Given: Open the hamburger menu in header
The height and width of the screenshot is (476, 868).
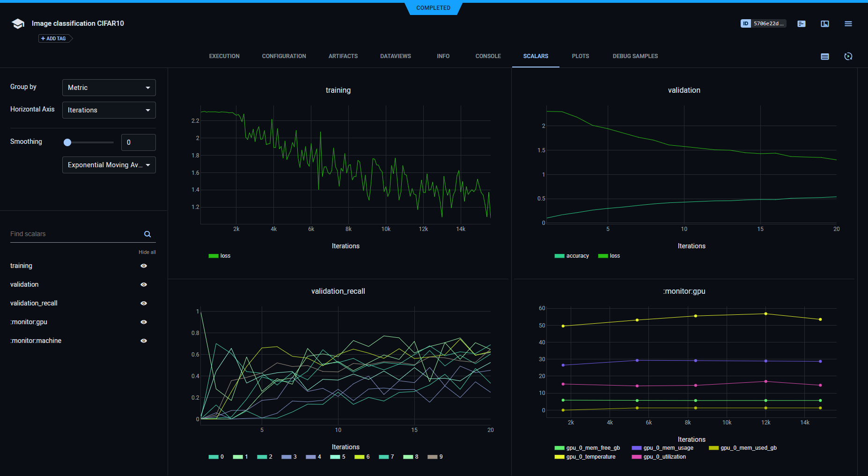Looking at the screenshot, I should pyautogui.click(x=848, y=24).
